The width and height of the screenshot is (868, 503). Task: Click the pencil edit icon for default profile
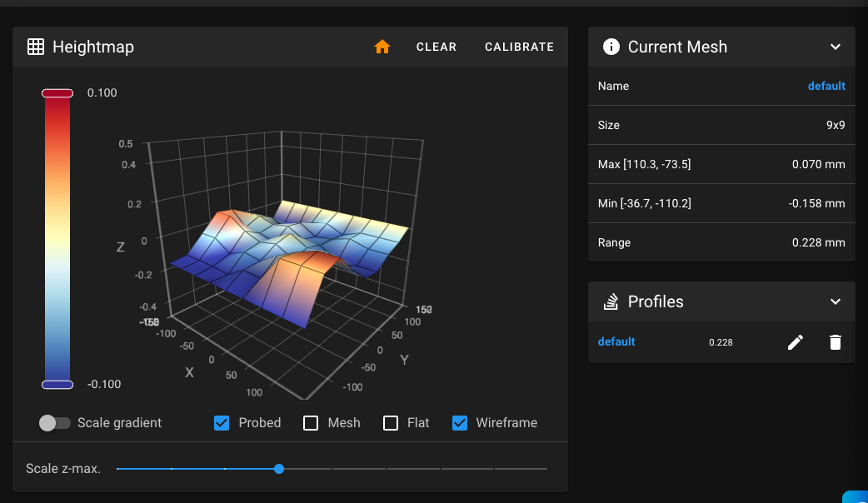[x=795, y=342]
